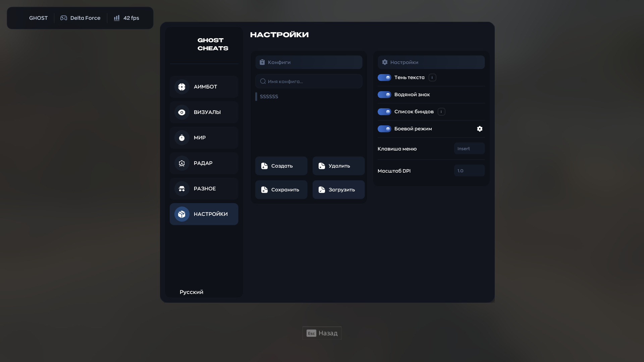Change the language selector Русский
This screenshot has width=644, height=362.
(x=192, y=292)
